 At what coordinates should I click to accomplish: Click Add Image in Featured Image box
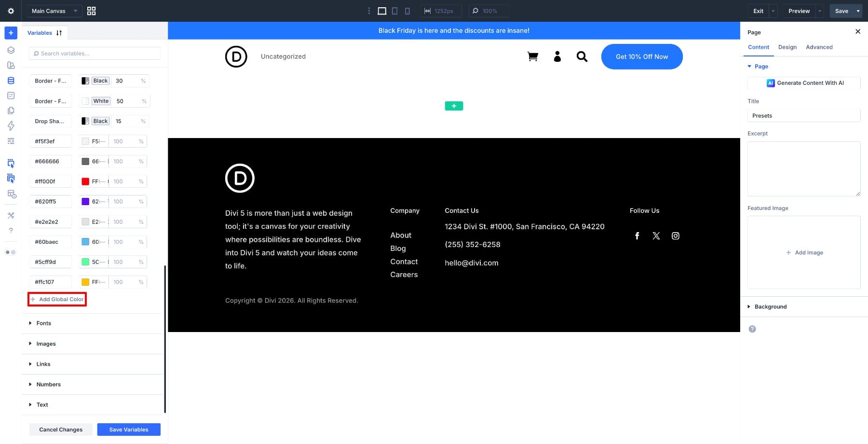(804, 252)
